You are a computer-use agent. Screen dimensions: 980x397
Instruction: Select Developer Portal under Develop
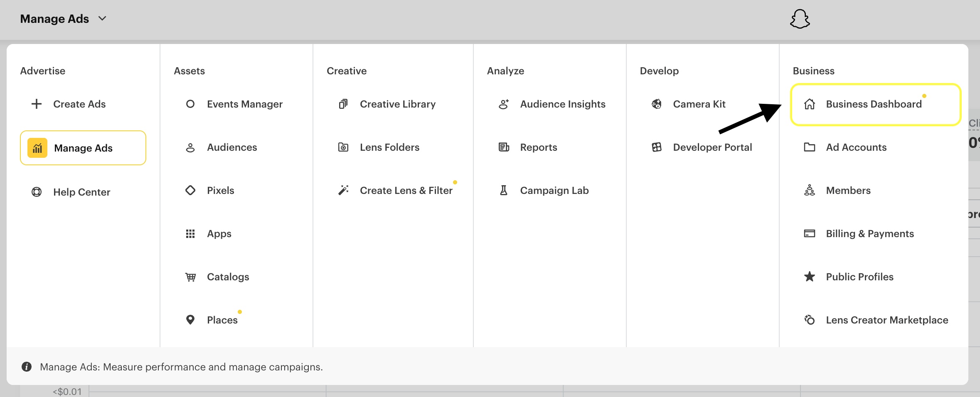pyautogui.click(x=712, y=147)
